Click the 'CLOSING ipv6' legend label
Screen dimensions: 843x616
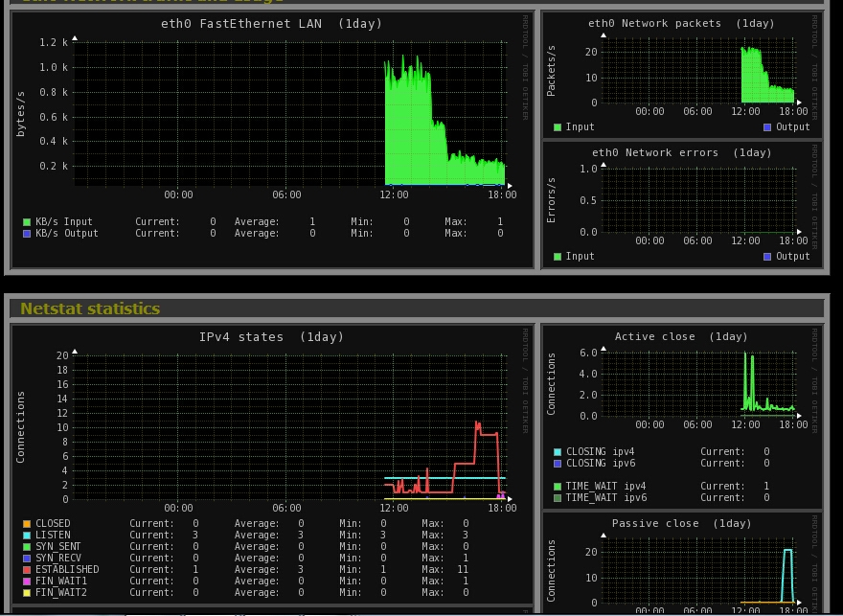(x=601, y=463)
